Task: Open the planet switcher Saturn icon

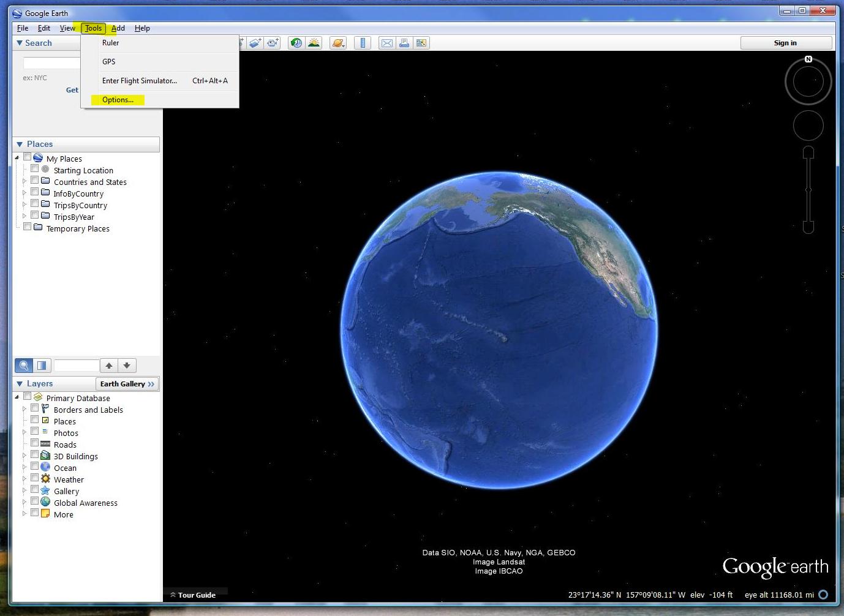Action: pyautogui.click(x=338, y=43)
